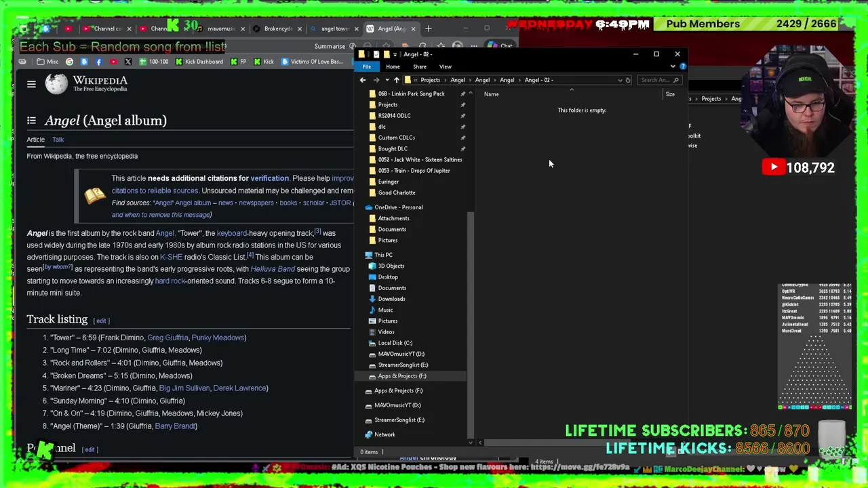Open the Helluva Band link
868x488 pixels.
[x=273, y=269]
